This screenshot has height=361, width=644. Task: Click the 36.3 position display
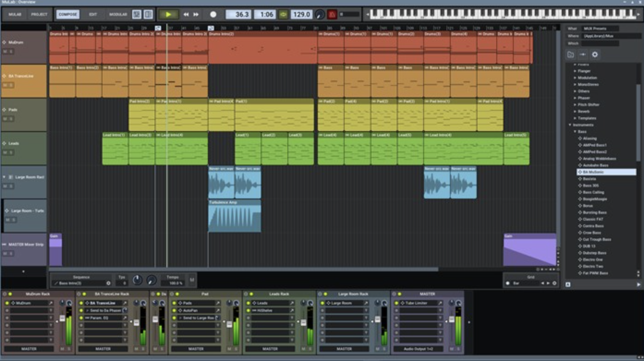238,15
